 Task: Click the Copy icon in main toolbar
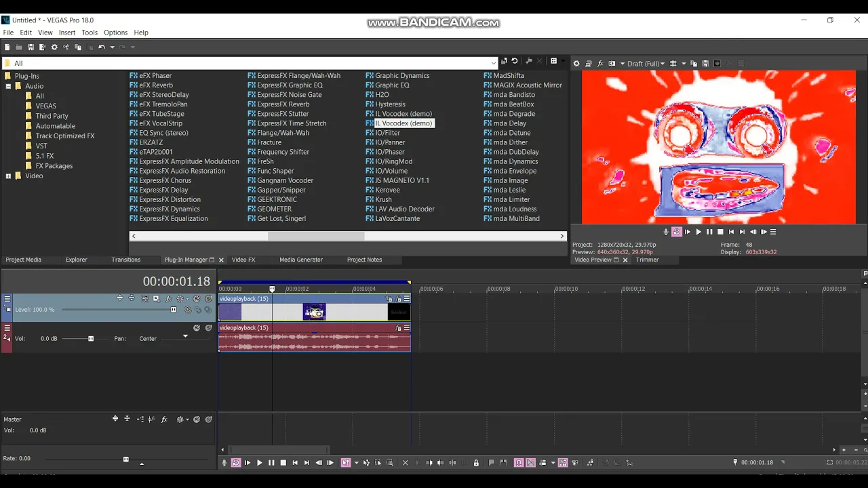click(x=78, y=47)
